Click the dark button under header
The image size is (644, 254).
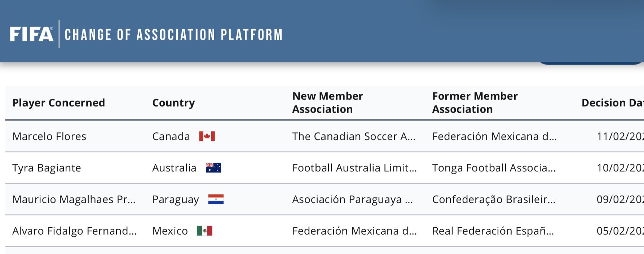point(590,62)
